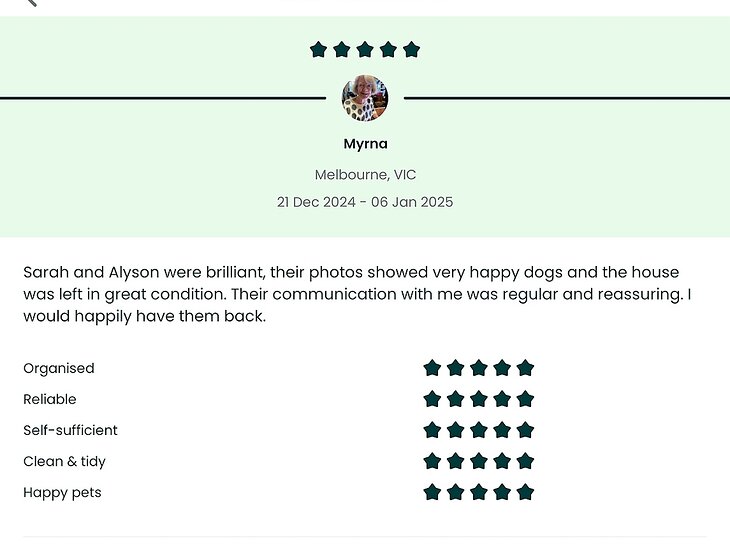Image resolution: width=730 pixels, height=560 pixels.
Task: Click the reviewer name Myrna
Action: pyautogui.click(x=365, y=144)
